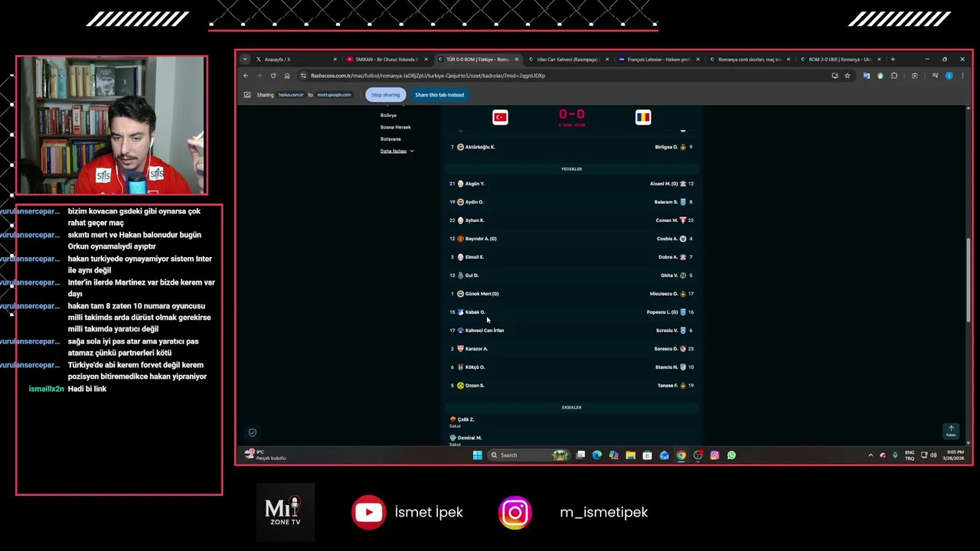Open Microsoft Store from the taskbar
Screen dimensions: 980x551
pos(647,455)
